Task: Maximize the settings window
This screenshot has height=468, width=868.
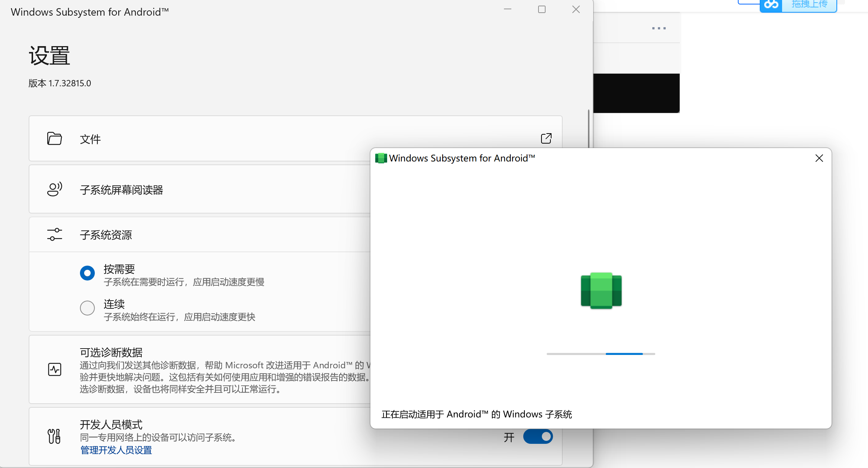Action: tap(541, 9)
